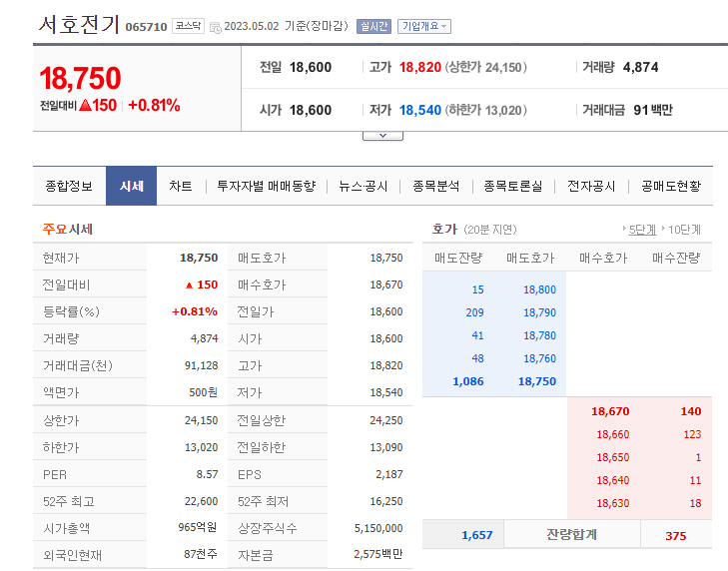
Task: Click the 전일하한 value 13,090
Action: point(386,447)
